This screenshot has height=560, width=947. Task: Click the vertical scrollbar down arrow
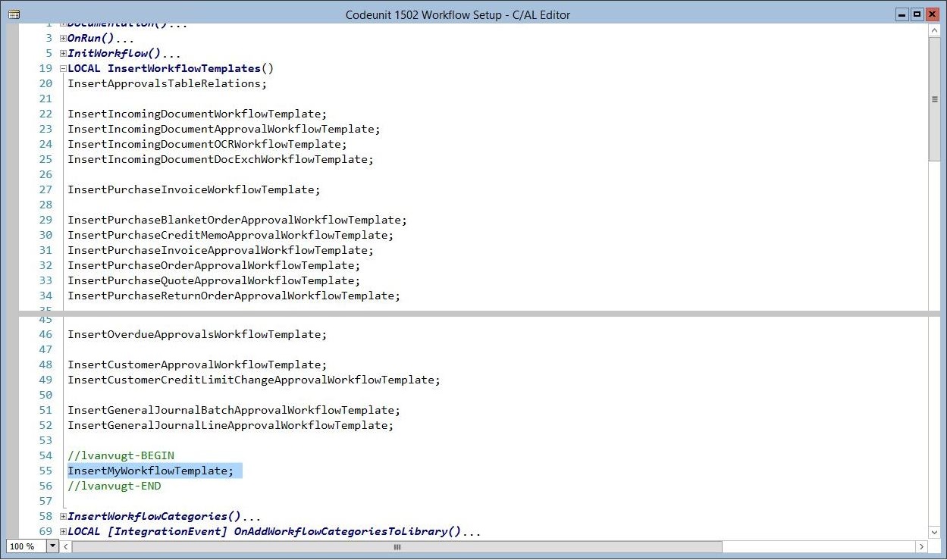[x=934, y=533]
